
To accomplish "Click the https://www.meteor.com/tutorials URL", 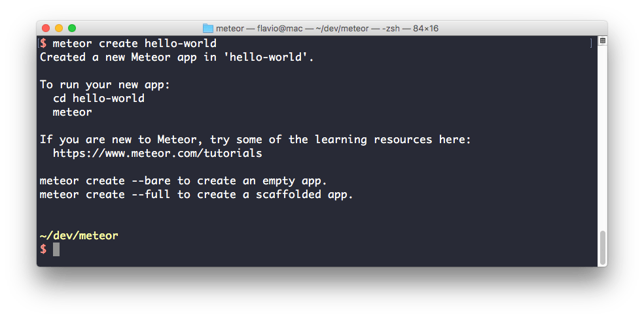I will [x=157, y=154].
